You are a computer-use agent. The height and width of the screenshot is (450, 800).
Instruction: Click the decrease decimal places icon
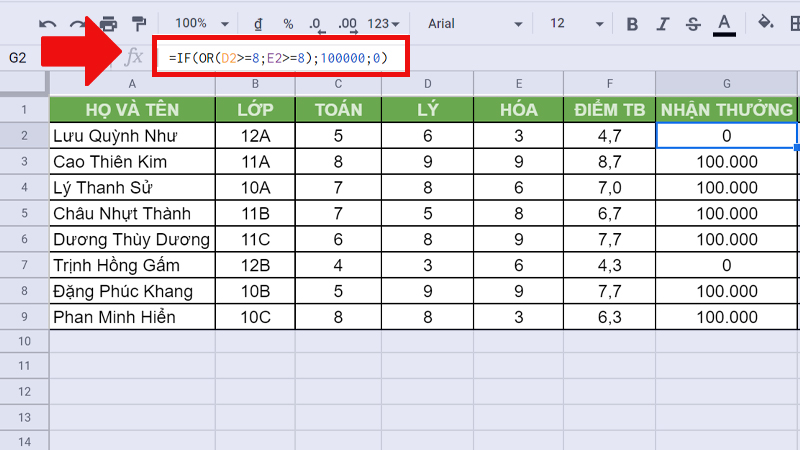point(316,23)
